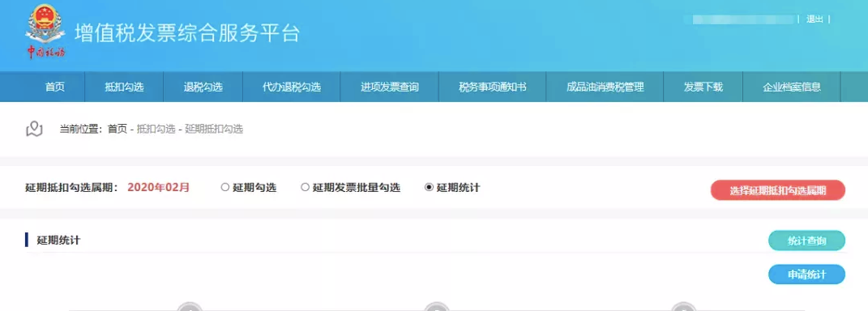This screenshot has width=868, height=311.
Task: Open the 代办退税勾选 menu item
Action: (292, 87)
